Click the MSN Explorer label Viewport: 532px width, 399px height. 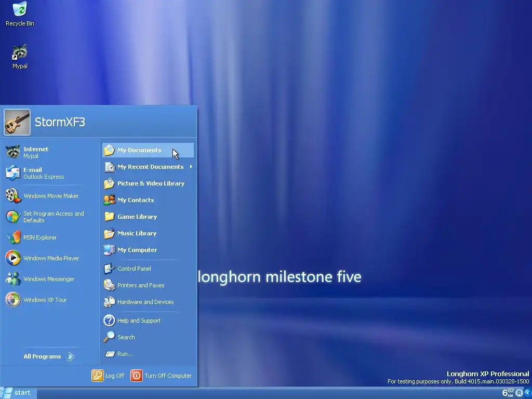tap(40, 237)
